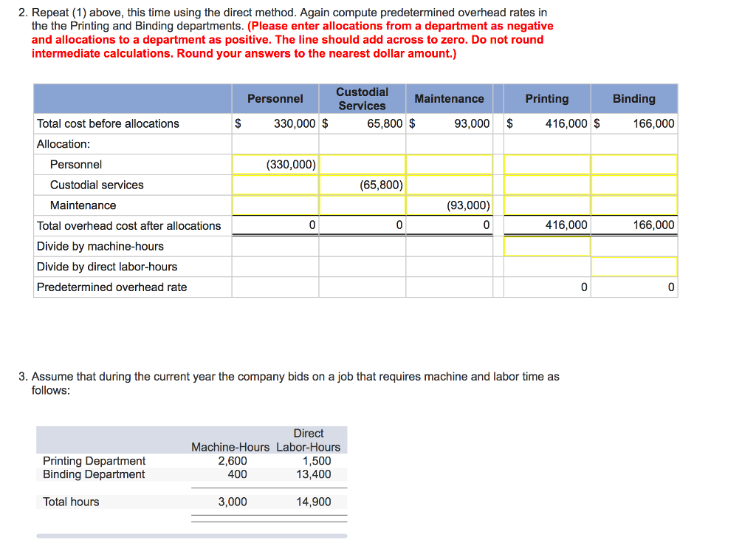This screenshot has height=560, width=756.
Task: Click Printing Department 2,600 machine-hours value
Action: click(233, 461)
